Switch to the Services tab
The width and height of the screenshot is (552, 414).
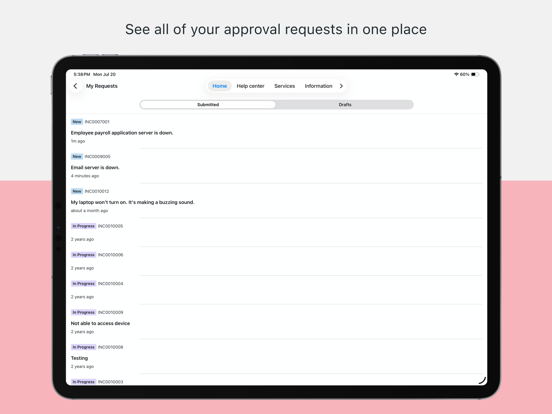coord(284,86)
